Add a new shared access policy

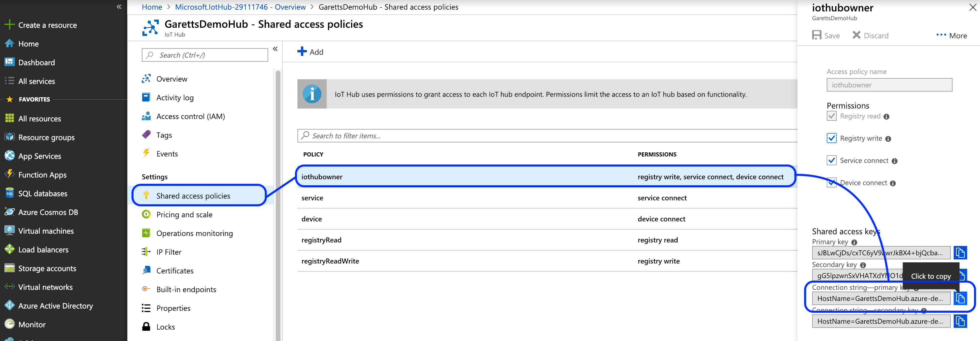[310, 51]
